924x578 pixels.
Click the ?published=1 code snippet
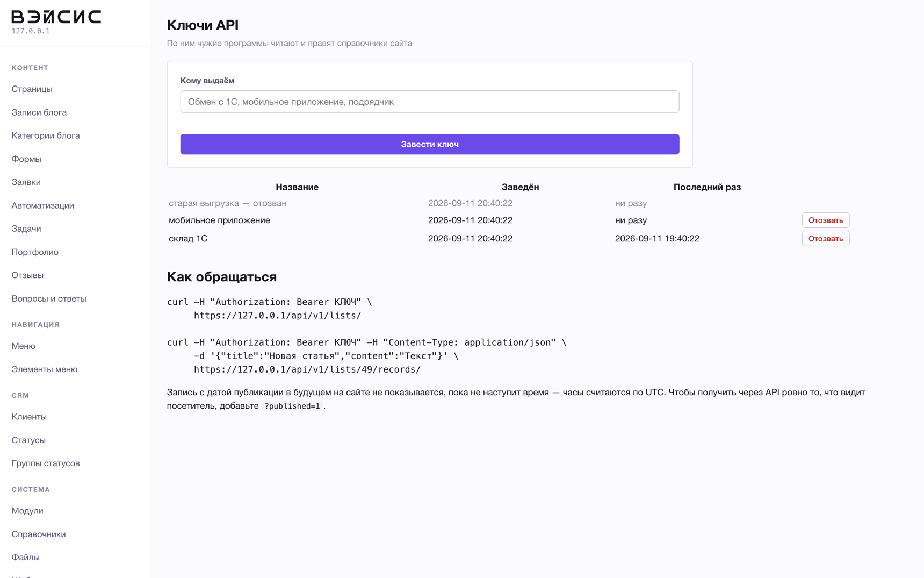[x=292, y=406]
